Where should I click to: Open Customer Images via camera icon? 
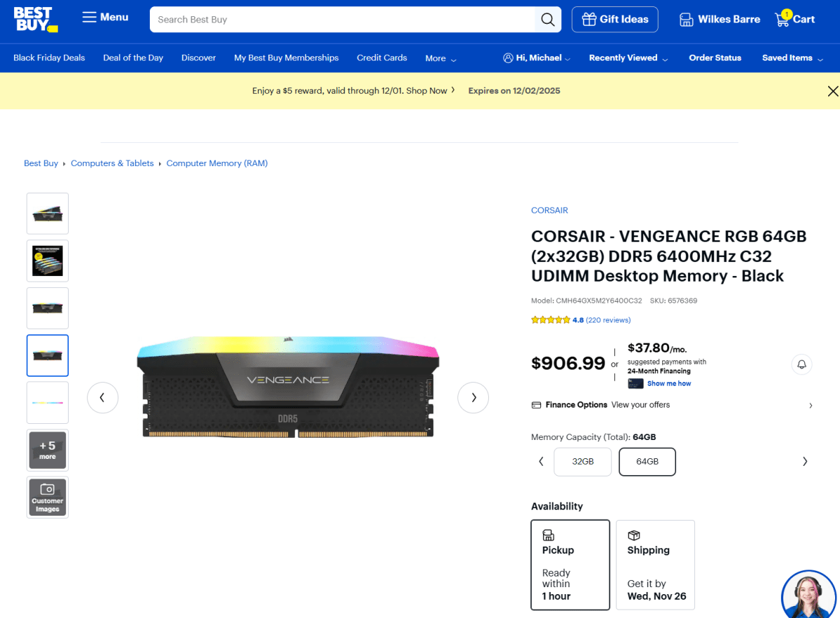coord(47,497)
